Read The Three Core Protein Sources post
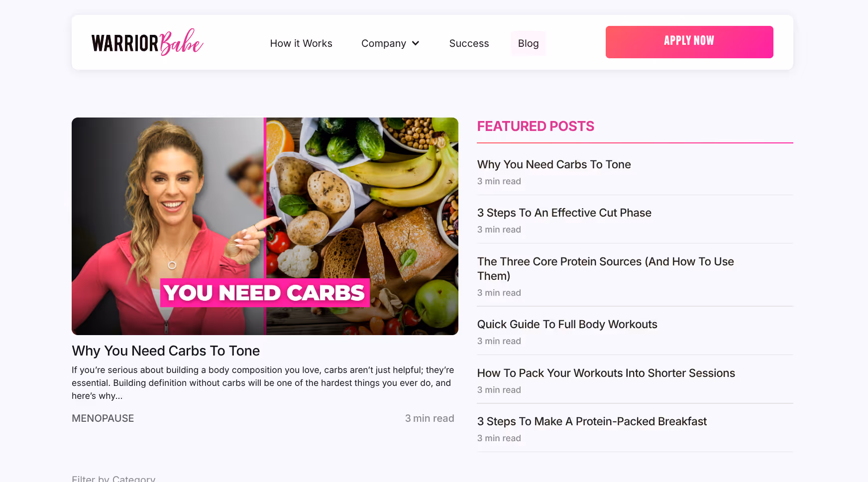This screenshot has width=868, height=482. [606, 268]
